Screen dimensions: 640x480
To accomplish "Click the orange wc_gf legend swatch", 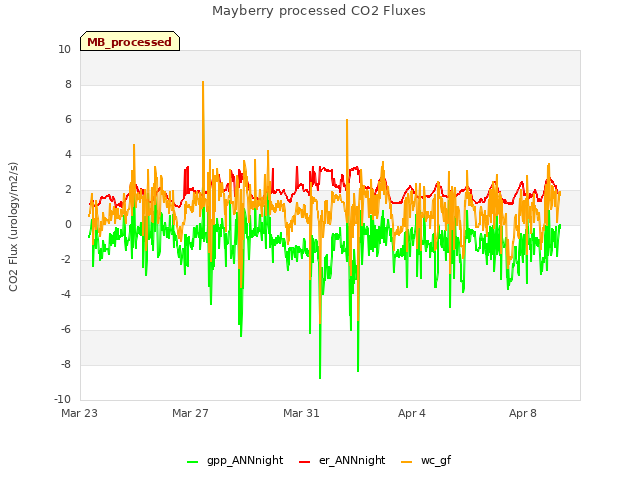I will 407,462.
